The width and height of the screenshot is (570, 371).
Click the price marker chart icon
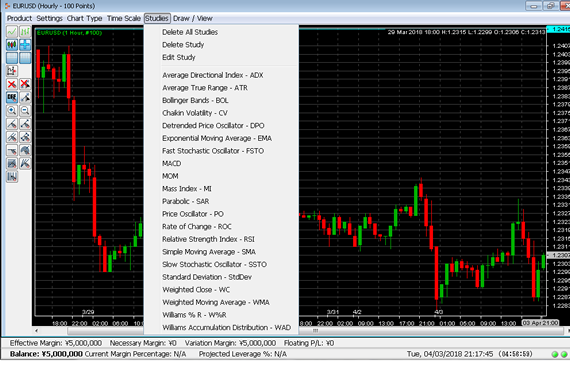[x=12, y=71]
